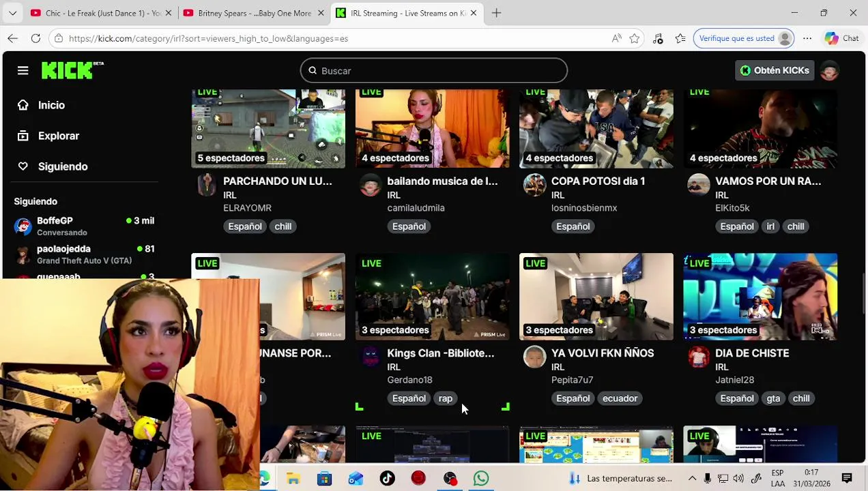868x491 pixels.
Task: Click Verifique que es usted button
Action: point(745,38)
